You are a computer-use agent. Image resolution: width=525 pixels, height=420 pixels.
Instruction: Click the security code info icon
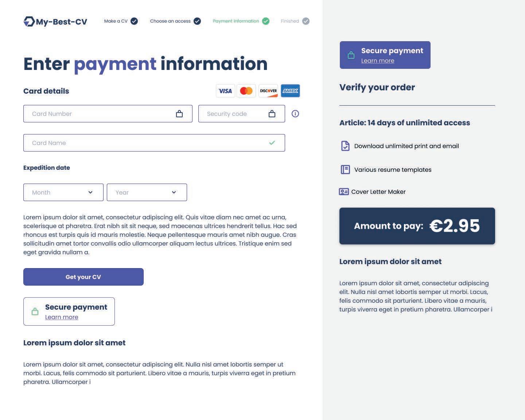pos(295,114)
